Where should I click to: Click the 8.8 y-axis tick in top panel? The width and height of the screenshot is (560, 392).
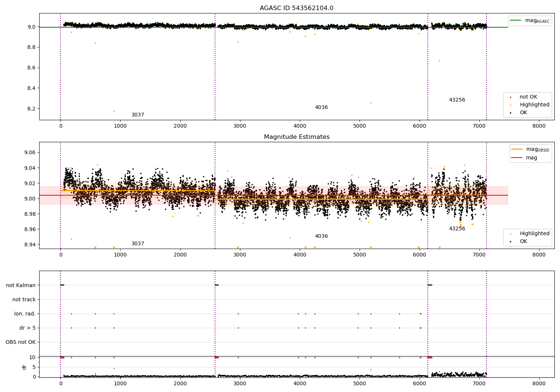pos(31,47)
